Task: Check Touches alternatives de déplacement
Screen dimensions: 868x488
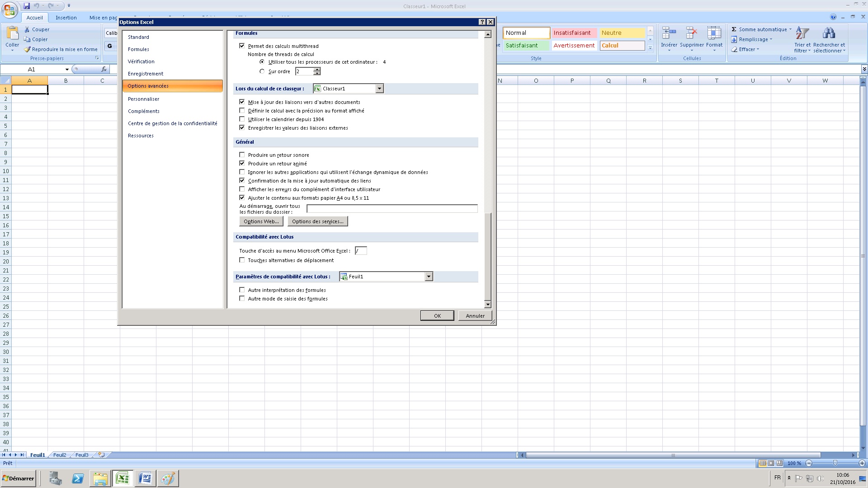Action: [242, 260]
